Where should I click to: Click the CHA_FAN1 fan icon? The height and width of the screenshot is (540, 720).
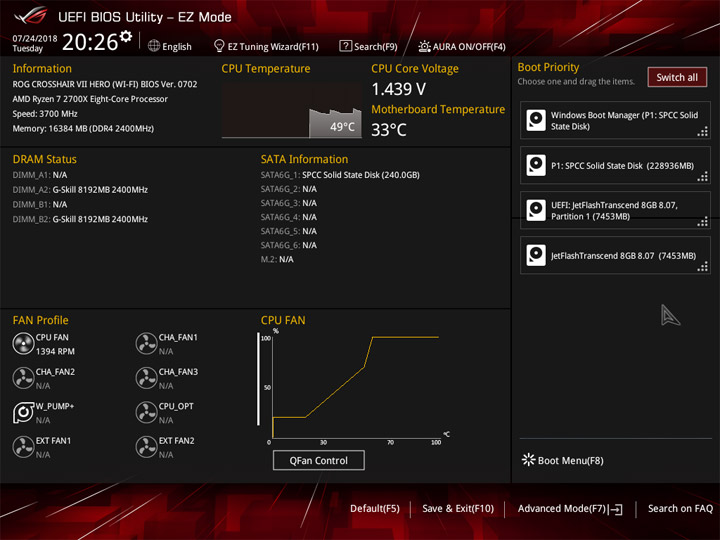click(x=146, y=344)
